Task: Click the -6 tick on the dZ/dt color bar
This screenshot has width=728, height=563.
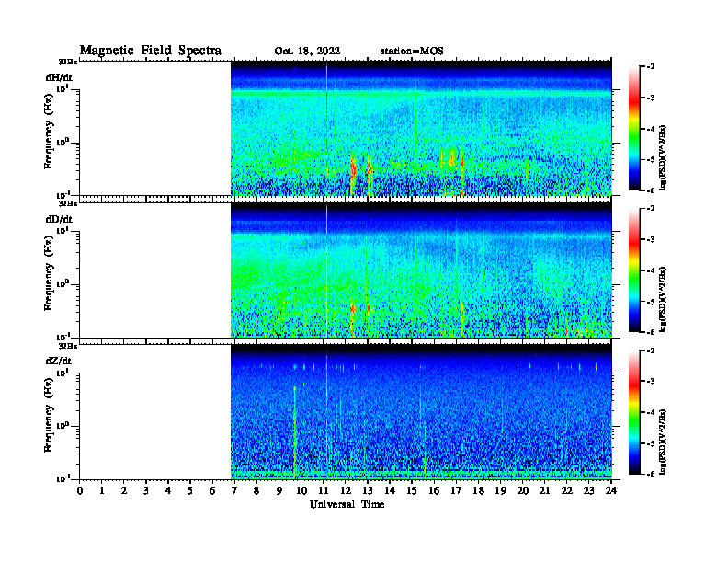Action: 650,474
